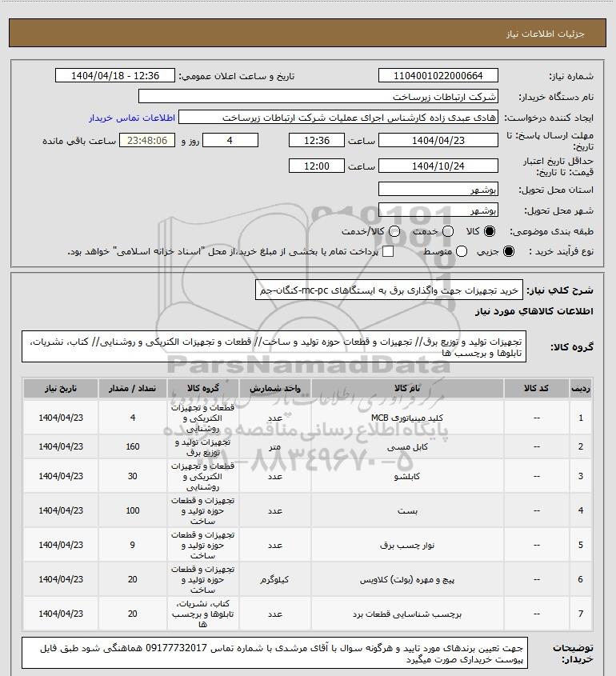Click the announcement date field 1404/04/18 - 12:36
Viewport: 616px width, 676px height.
[x=115, y=75]
